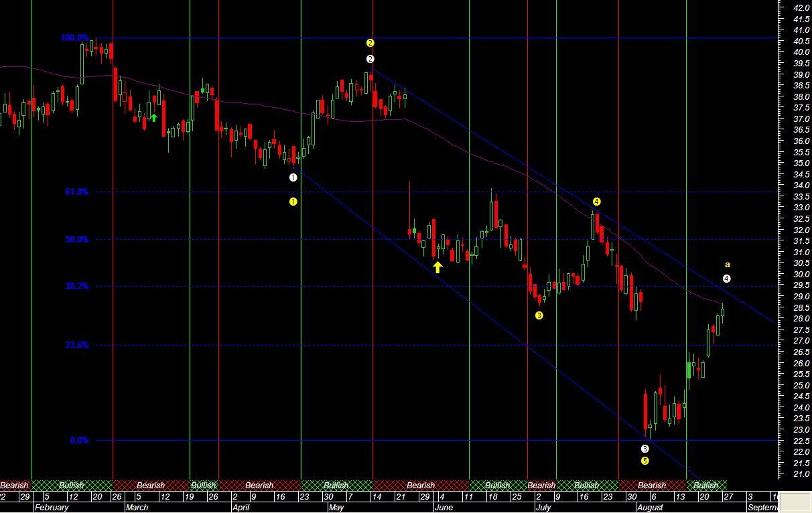The width and height of the screenshot is (812, 513).
Task: Click the yellow up arrow below the June candles
Action: tap(437, 267)
